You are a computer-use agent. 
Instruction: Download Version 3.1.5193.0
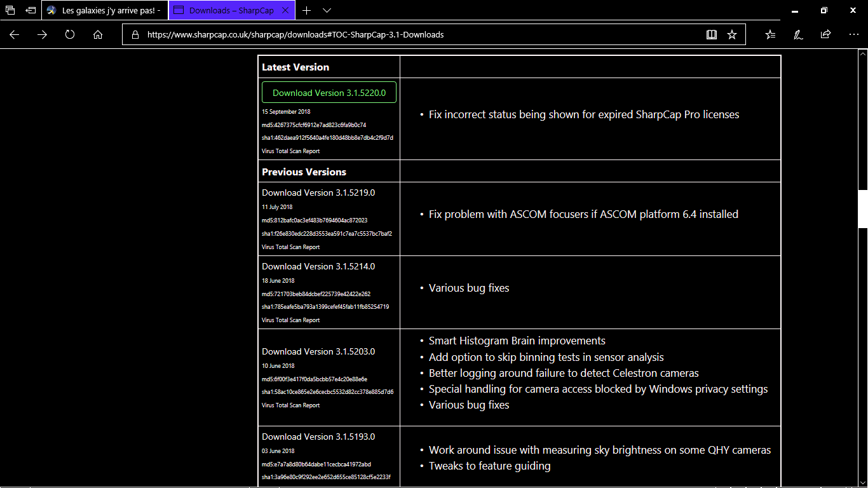click(318, 437)
